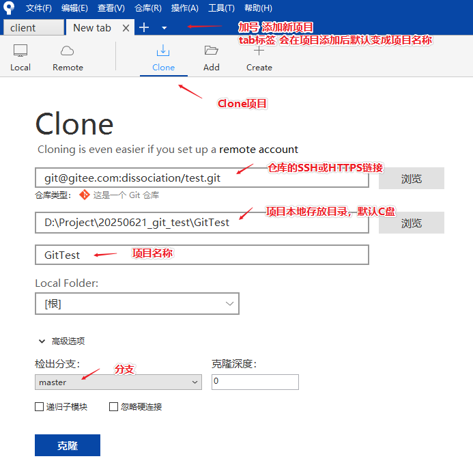Toggle the 忽略硬连接 checkbox

click(114, 407)
